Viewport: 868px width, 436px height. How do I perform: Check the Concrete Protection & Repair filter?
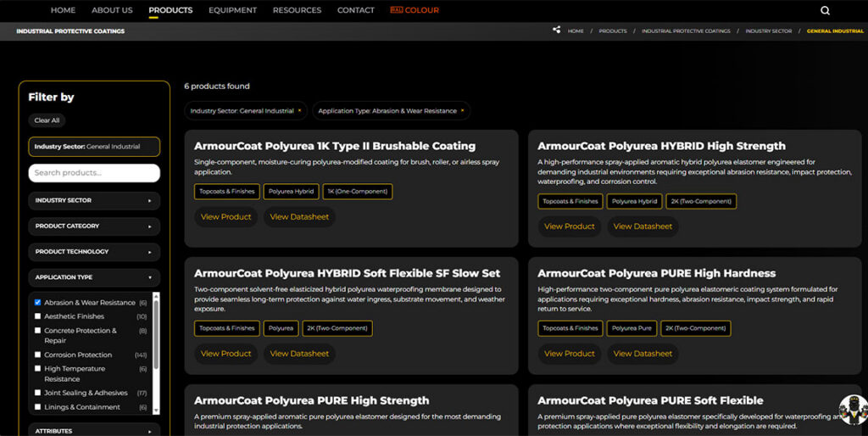tap(37, 331)
